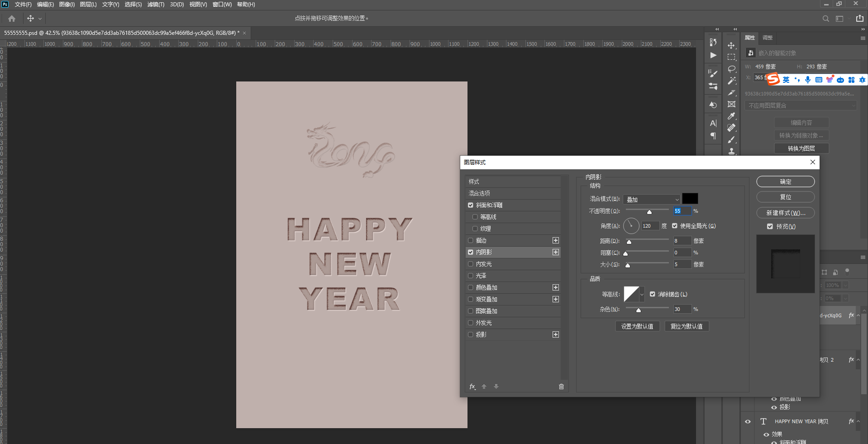Click the black inner shadow color swatch
Screen dimensions: 868x444
(690, 199)
